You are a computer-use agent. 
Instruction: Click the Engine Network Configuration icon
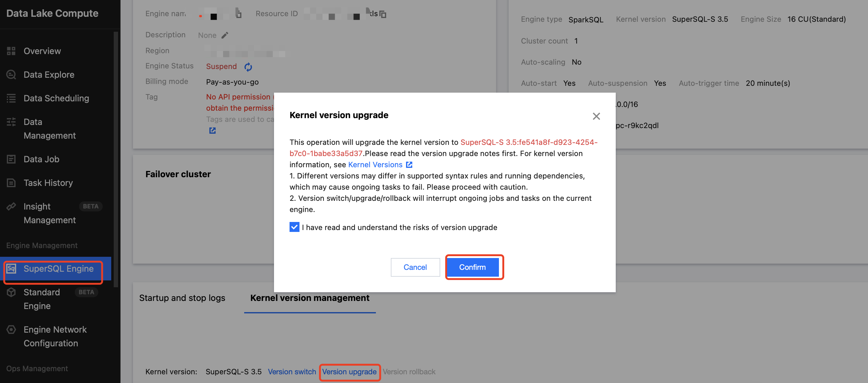[11, 330]
